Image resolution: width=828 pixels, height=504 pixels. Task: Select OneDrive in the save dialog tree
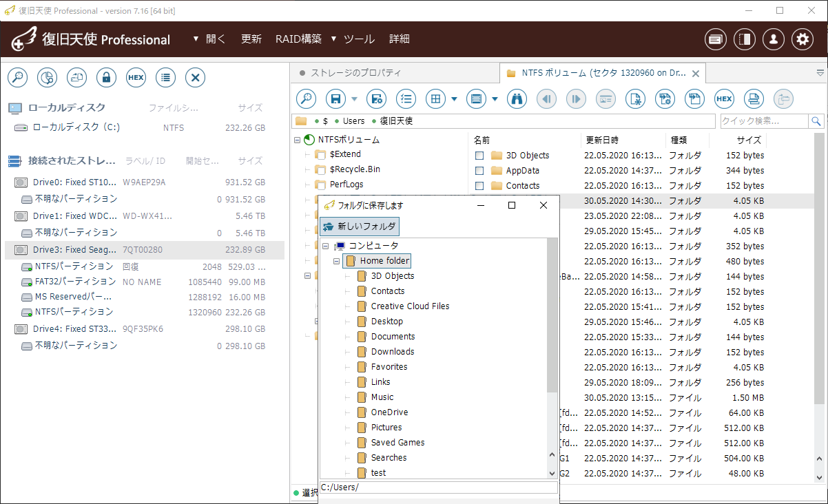[389, 412]
